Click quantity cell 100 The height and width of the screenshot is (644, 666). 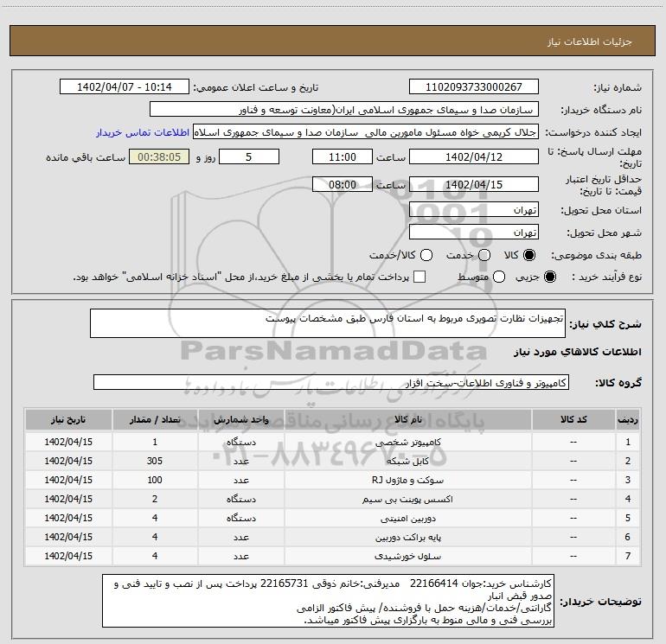pyautogui.click(x=155, y=480)
